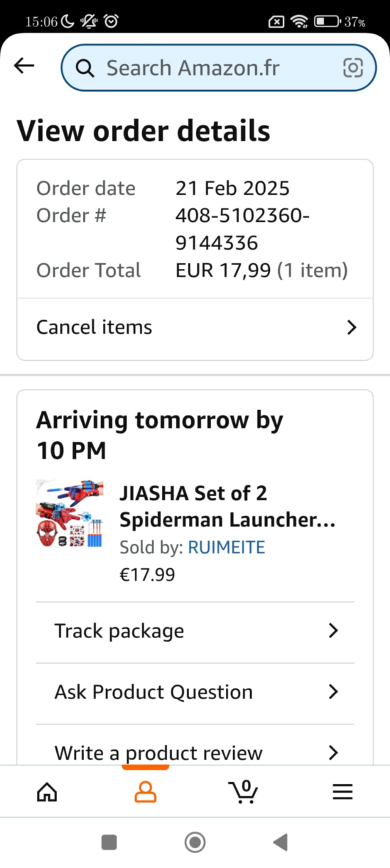This screenshot has height=868, width=390.
Task: Tap the back arrow icon
Action: click(x=24, y=66)
